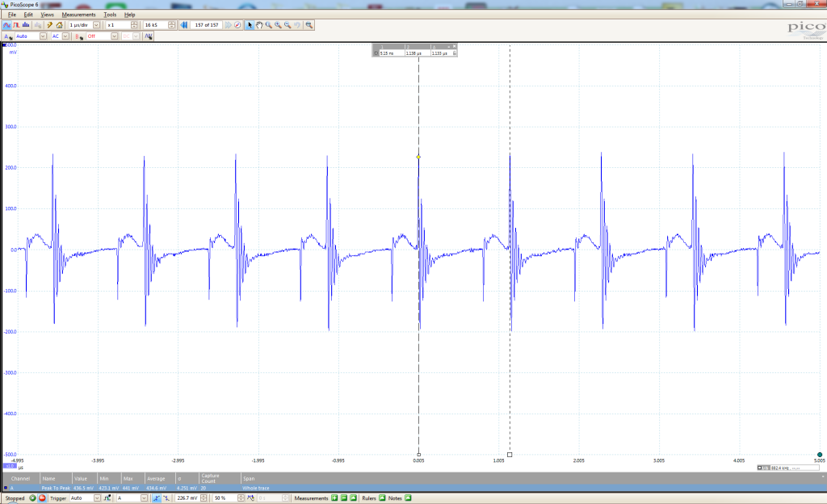The height and width of the screenshot is (504, 827).
Task: Click the 157 of 157 buffer field
Action: click(206, 25)
